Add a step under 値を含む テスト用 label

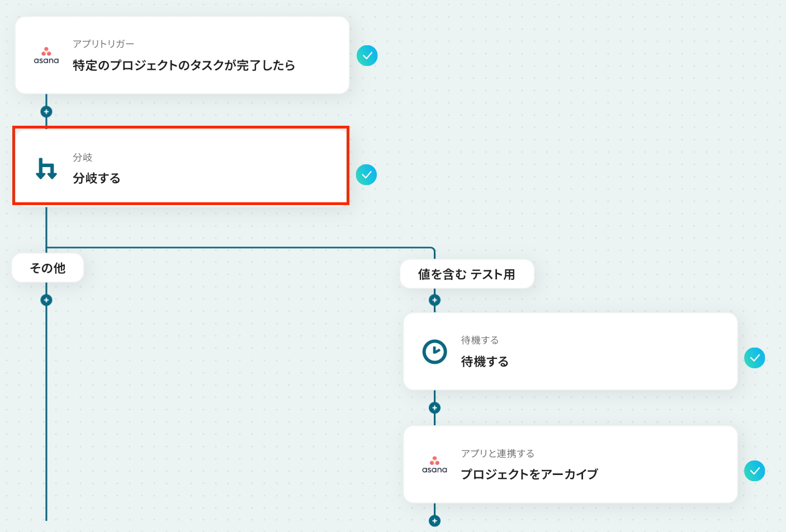point(434,300)
